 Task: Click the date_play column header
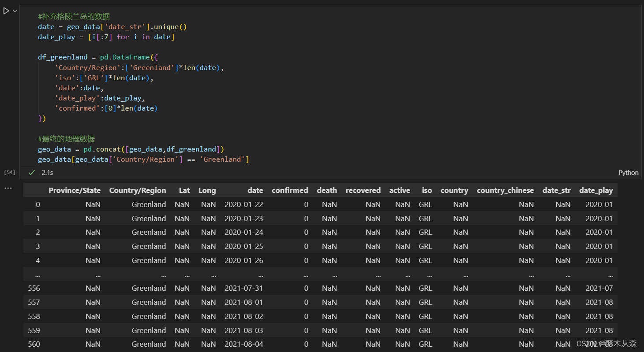[x=596, y=190]
